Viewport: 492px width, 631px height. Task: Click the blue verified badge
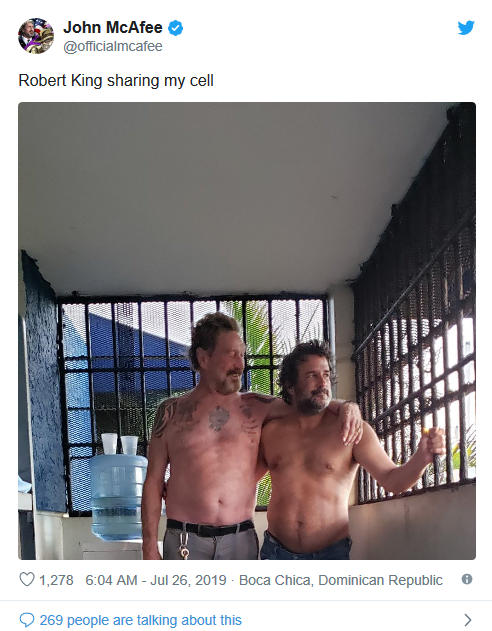175,28
